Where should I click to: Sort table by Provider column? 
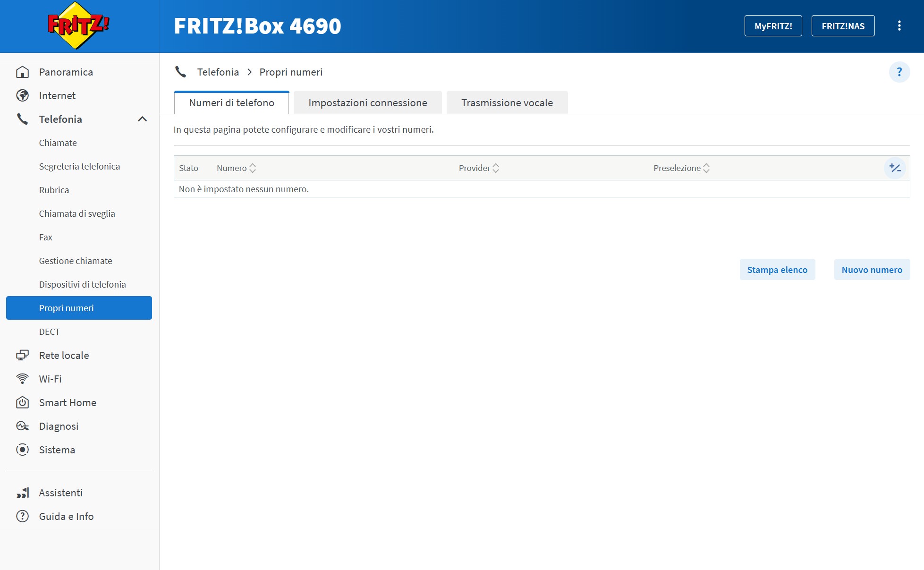[x=479, y=168]
